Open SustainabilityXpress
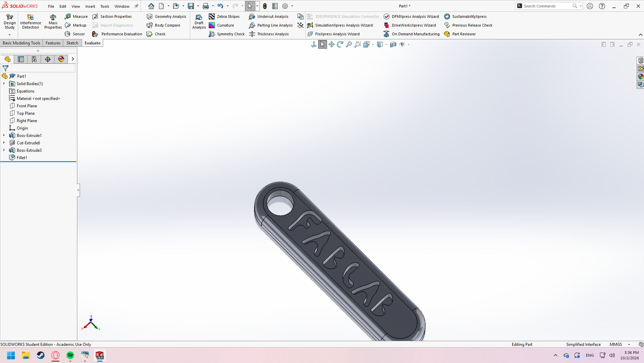The width and height of the screenshot is (644, 363). 466,16
